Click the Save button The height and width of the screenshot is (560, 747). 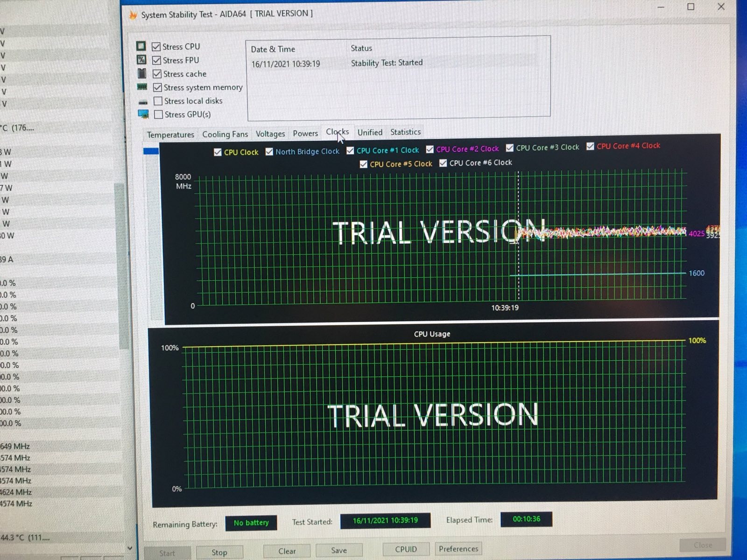pyautogui.click(x=338, y=550)
